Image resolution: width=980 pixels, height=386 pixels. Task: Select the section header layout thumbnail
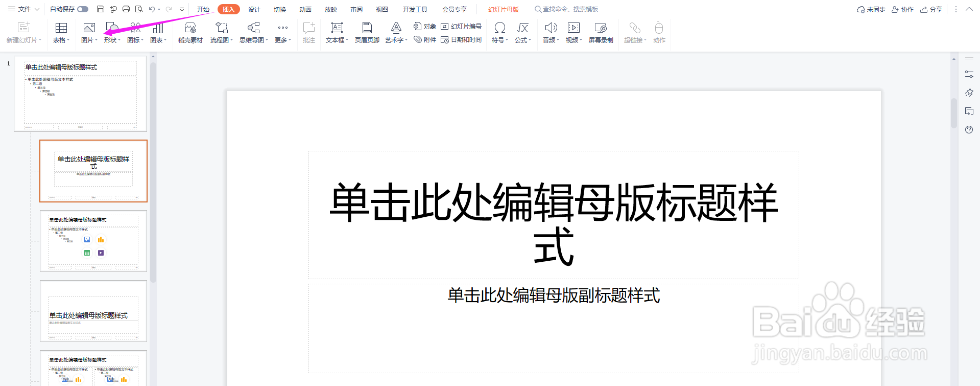coord(93,311)
